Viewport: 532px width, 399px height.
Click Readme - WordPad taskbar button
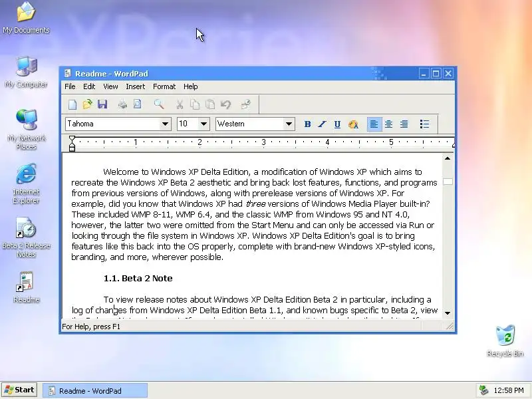[x=95, y=390]
